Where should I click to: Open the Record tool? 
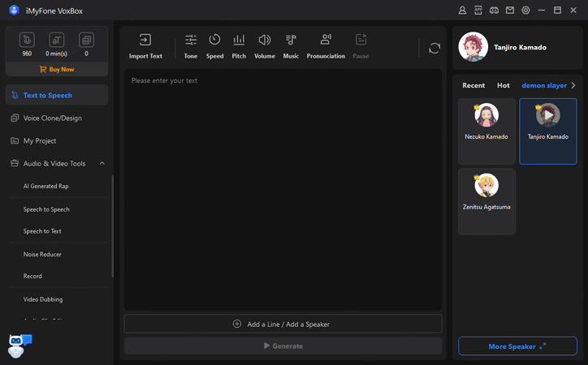click(x=32, y=277)
